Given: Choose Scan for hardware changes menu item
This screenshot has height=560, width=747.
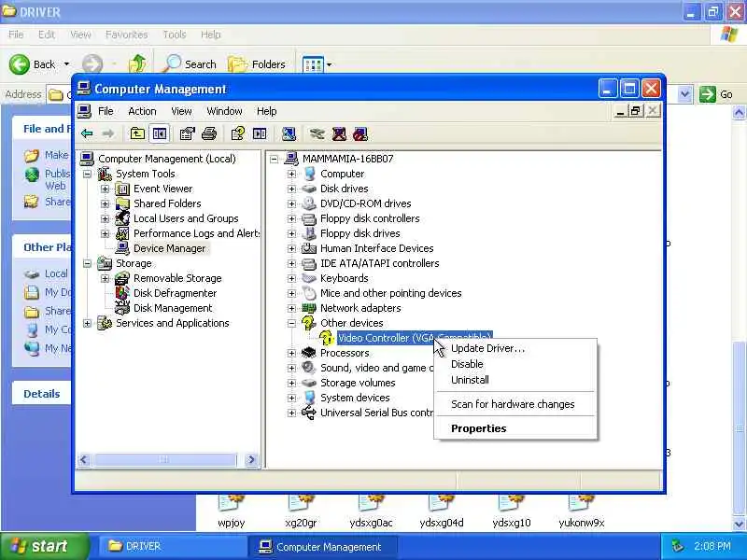Looking at the screenshot, I should [515, 404].
